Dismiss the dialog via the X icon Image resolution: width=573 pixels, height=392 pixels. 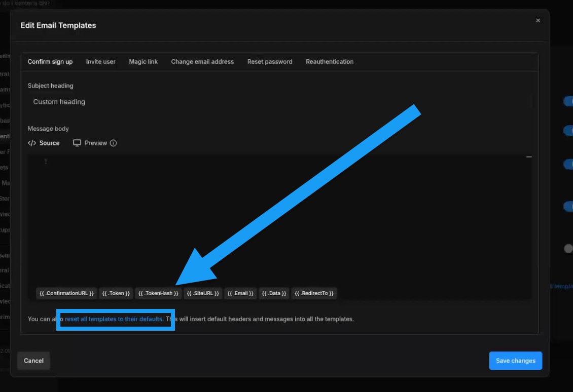tap(538, 20)
